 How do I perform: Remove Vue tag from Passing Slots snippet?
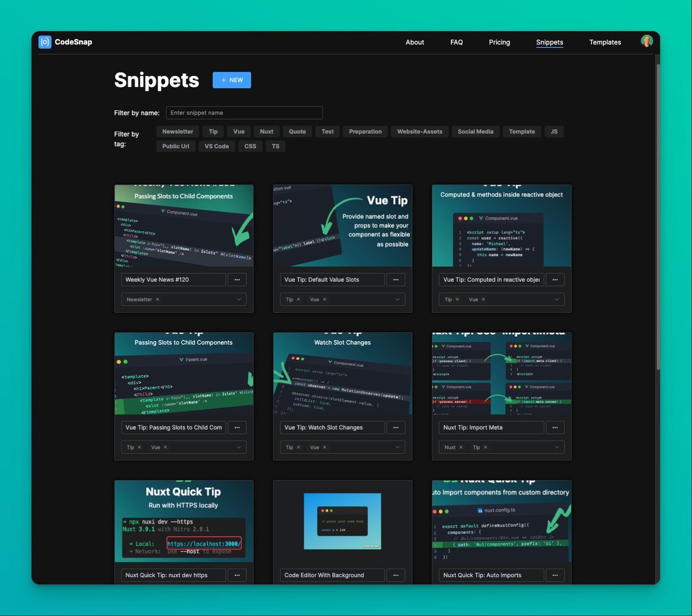(x=165, y=447)
